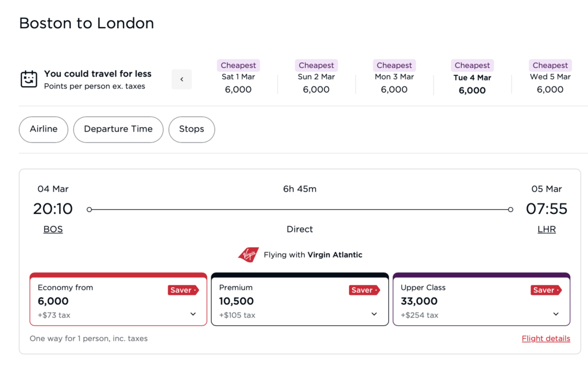Image resolution: width=588 pixels, height=365 pixels.
Task: Click the calendar smiley icon
Action: (29, 79)
